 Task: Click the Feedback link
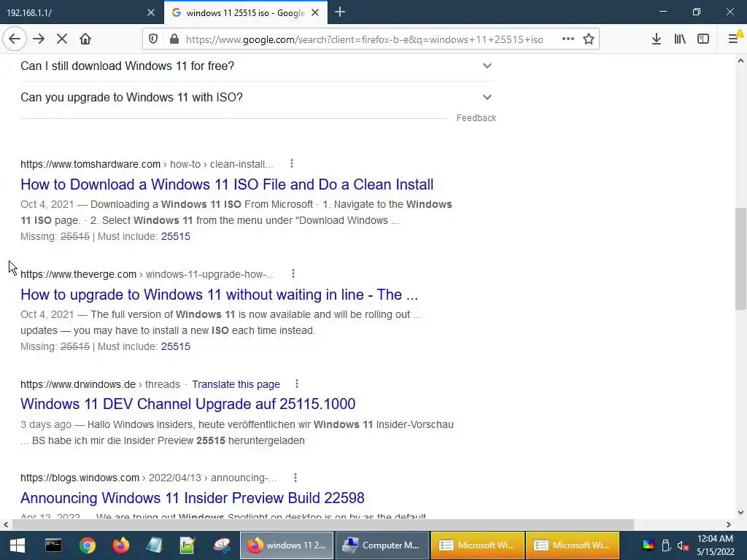(x=476, y=118)
